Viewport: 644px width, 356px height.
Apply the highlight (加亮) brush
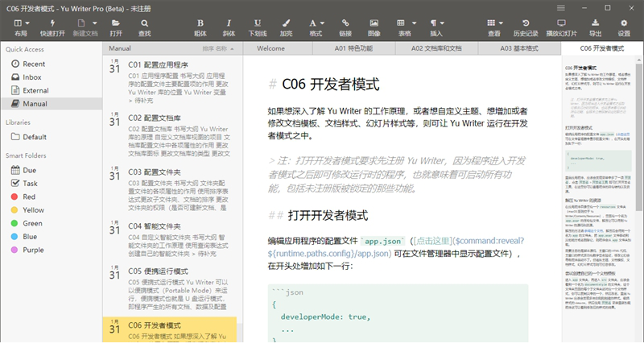click(287, 23)
